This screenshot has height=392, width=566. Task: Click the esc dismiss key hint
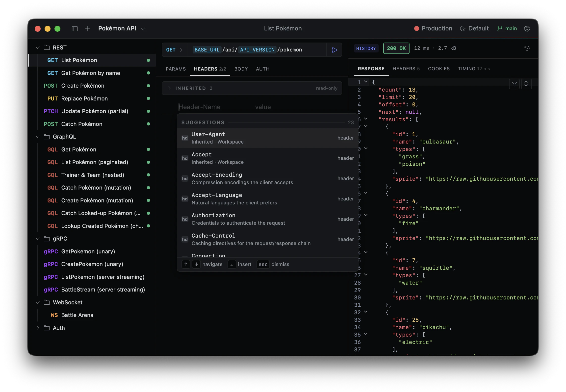pos(263,264)
